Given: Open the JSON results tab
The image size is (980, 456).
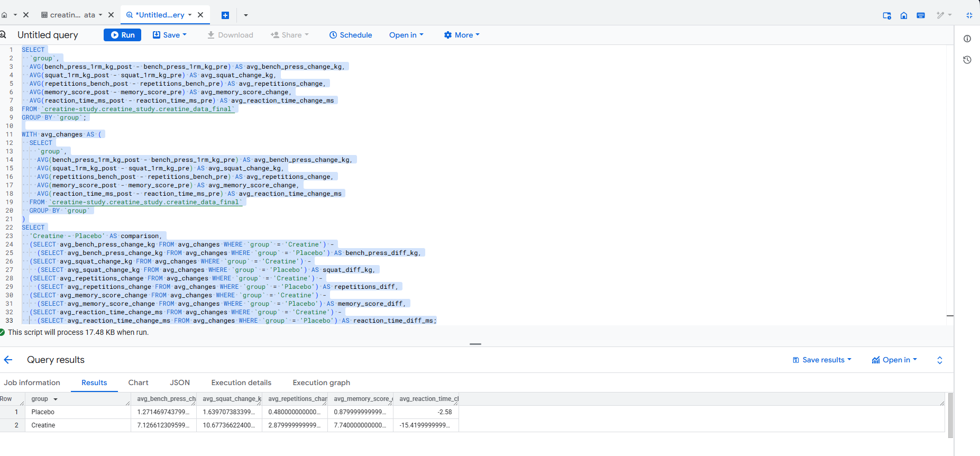Looking at the screenshot, I should (x=179, y=382).
